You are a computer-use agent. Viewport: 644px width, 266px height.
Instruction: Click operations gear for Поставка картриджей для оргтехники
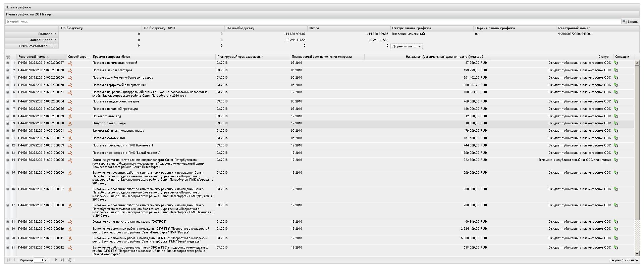[616, 85]
